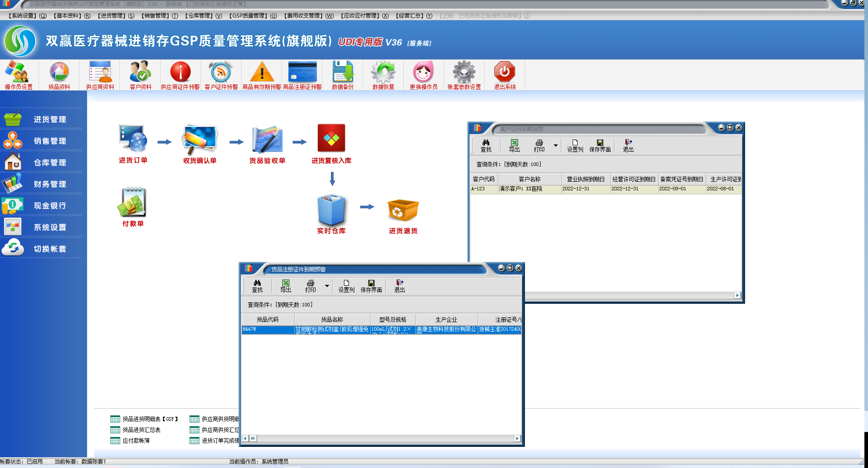Open 【系统设置】 menu in menu bar
This screenshot has width=868, height=468.
[x=27, y=16]
